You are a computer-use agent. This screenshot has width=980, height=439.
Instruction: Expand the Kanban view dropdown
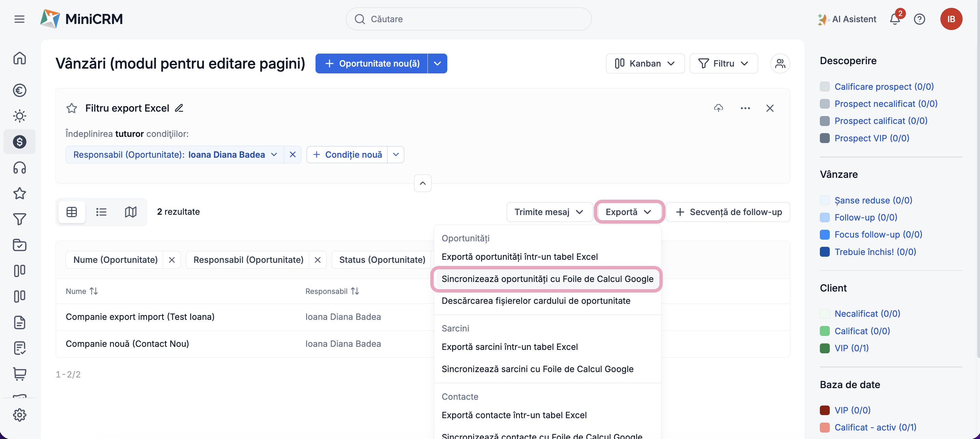pos(645,63)
